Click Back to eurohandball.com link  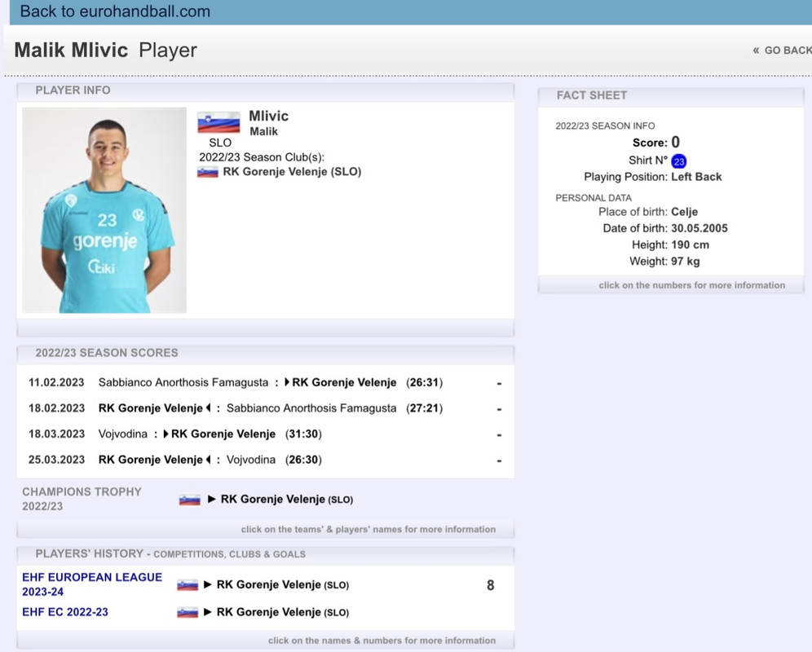(x=115, y=11)
